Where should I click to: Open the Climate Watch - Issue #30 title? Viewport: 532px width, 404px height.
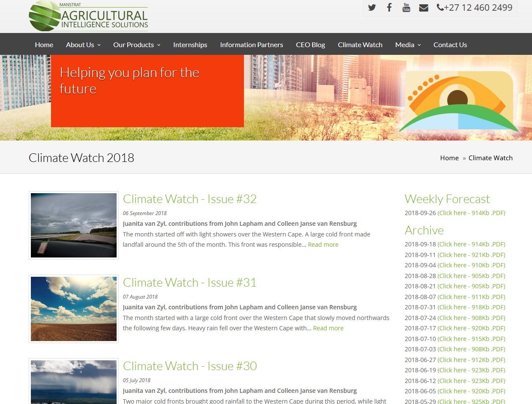[190, 366]
